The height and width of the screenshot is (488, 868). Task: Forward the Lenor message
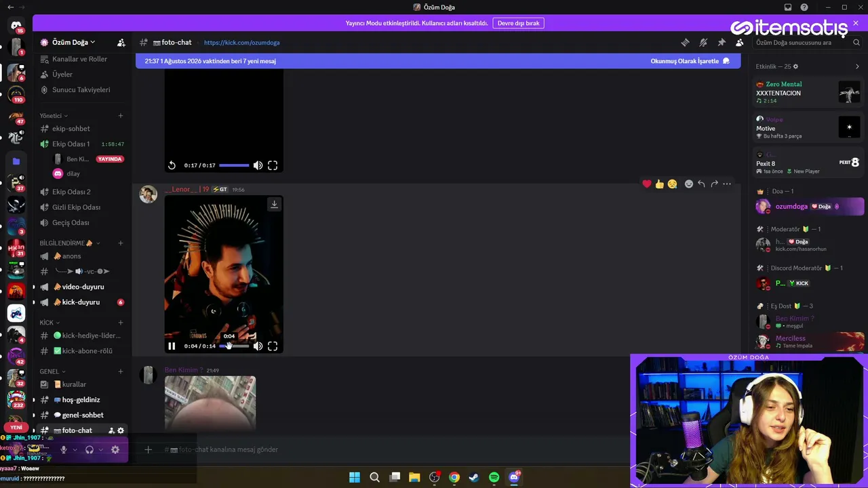click(714, 184)
